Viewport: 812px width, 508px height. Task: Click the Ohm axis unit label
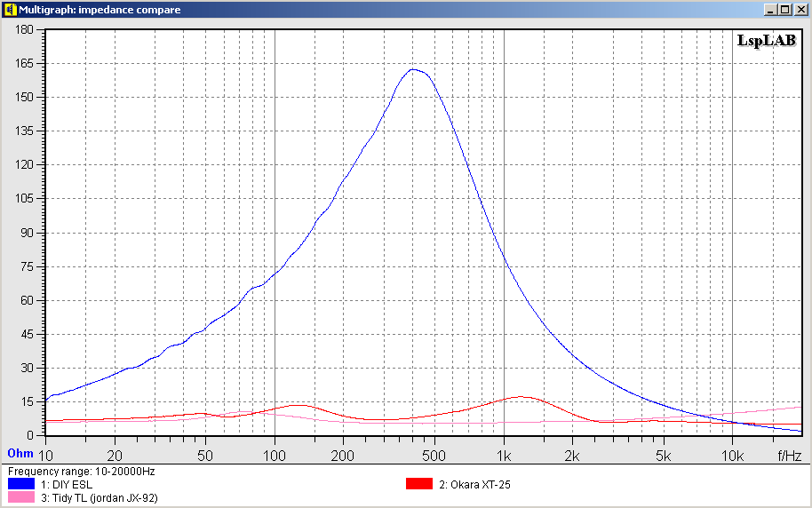(x=20, y=453)
